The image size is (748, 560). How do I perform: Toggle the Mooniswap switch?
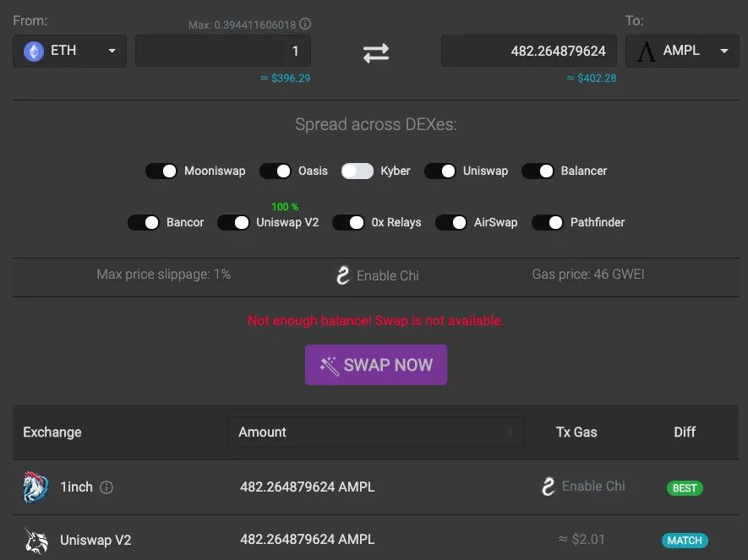[x=161, y=171]
